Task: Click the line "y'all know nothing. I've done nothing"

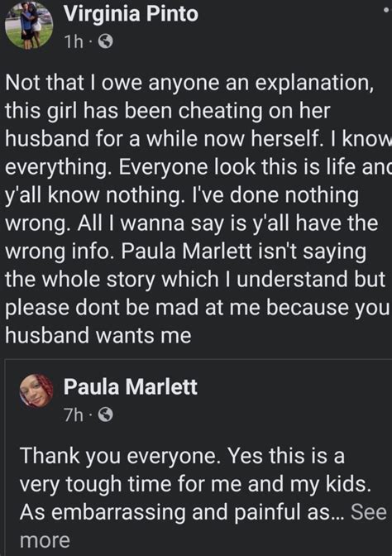Action: [x=182, y=196]
